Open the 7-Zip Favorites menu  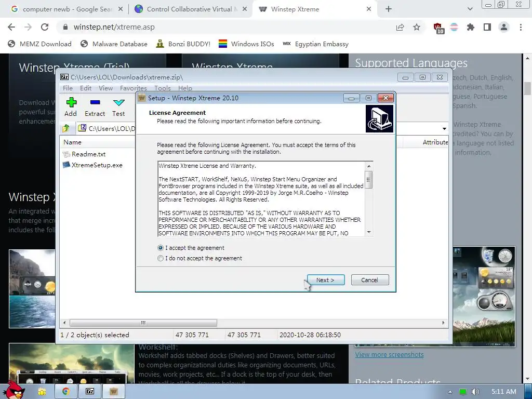(134, 88)
